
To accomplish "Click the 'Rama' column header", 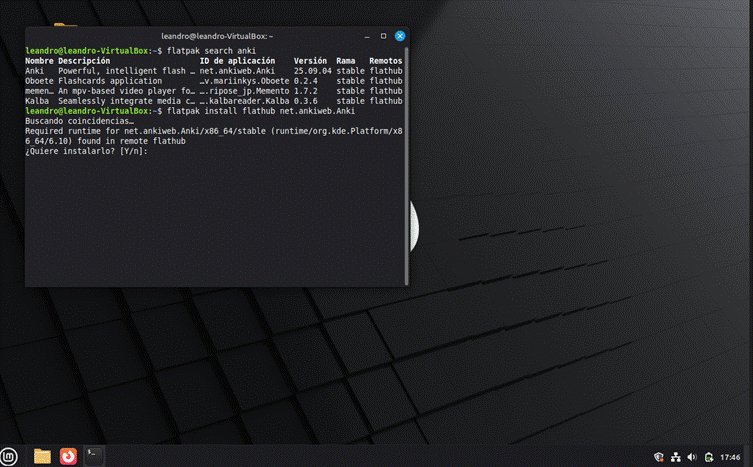I will 346,61.
